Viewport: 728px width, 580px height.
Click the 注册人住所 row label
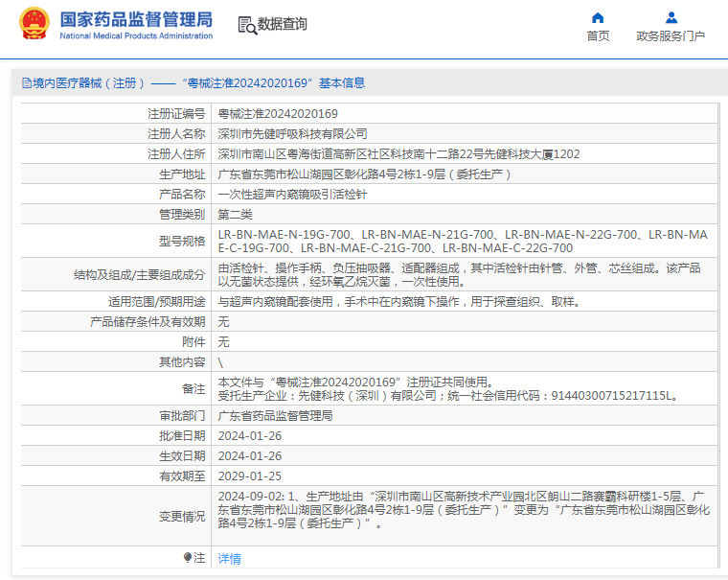176,153
